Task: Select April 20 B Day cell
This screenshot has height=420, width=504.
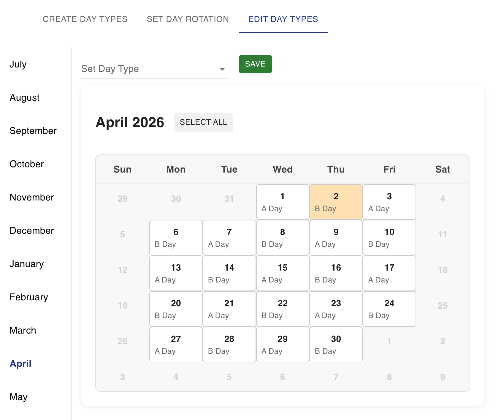Action: tap(176, 309)
